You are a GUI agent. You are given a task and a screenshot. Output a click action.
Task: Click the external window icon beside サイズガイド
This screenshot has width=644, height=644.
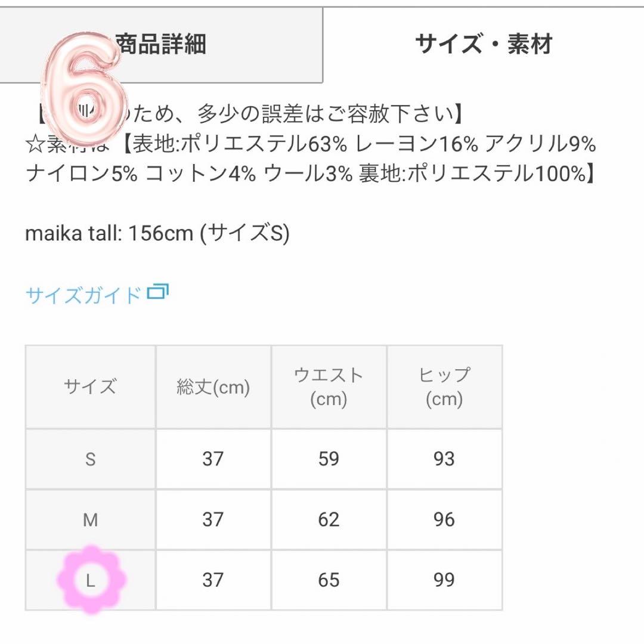pyautogui.click(x=158, y=292)
